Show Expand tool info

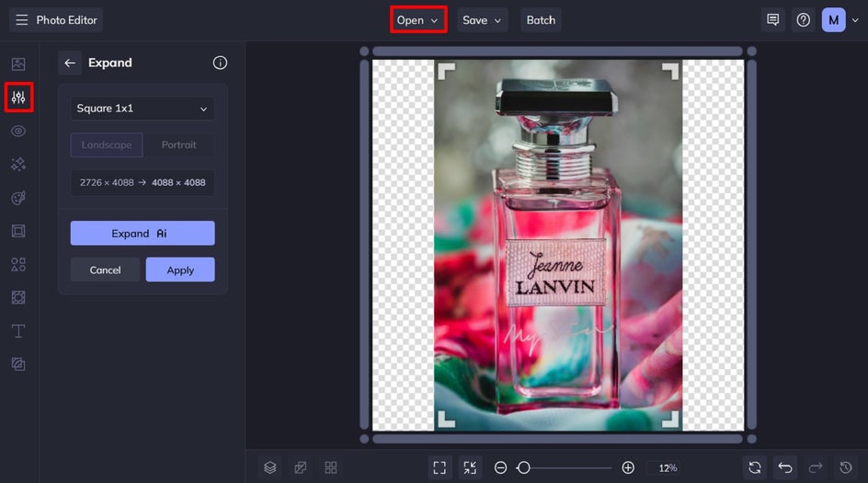pyautogui.click(x=220, y=63)
